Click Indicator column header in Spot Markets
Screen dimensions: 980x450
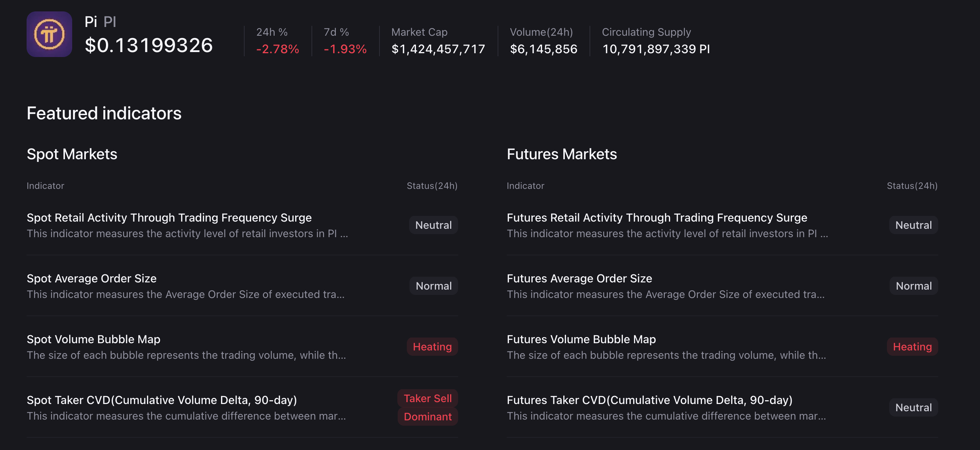(x=45, y=186)
